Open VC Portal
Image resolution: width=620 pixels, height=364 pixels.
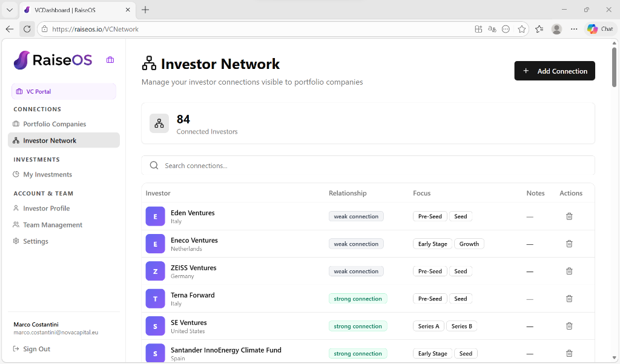(64, 91)
